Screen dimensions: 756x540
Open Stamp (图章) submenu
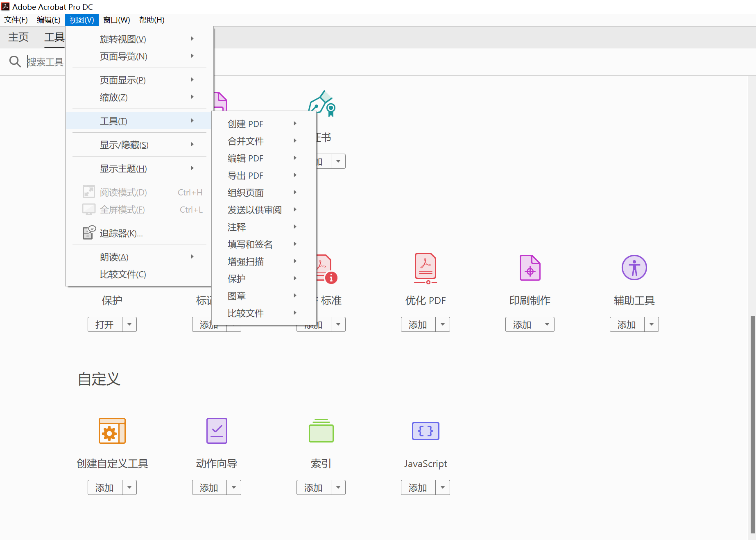[x=264, y=296]
